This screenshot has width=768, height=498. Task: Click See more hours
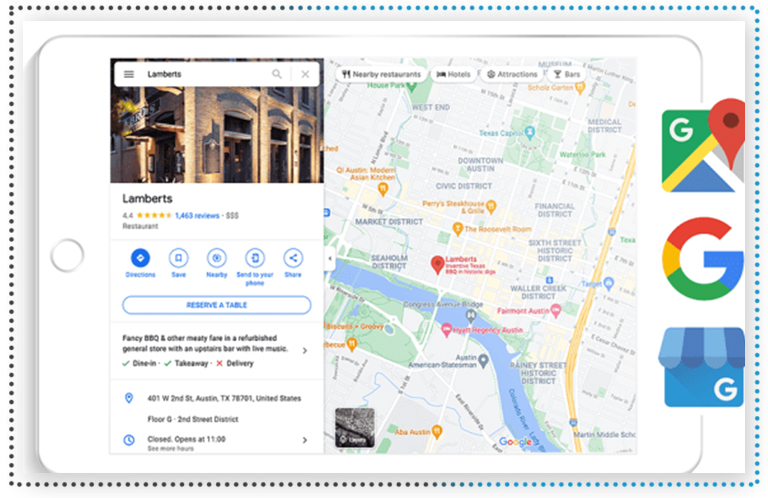pos(170,449)
